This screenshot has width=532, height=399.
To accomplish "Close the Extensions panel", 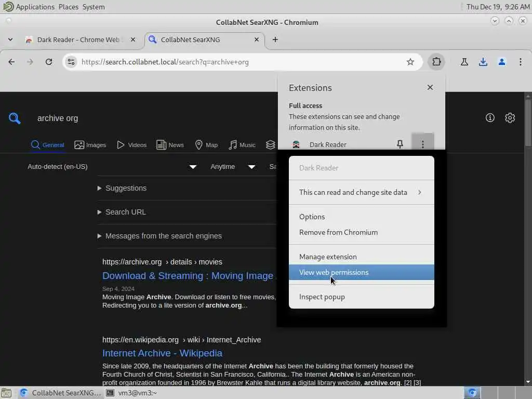I will coord(430,87).
